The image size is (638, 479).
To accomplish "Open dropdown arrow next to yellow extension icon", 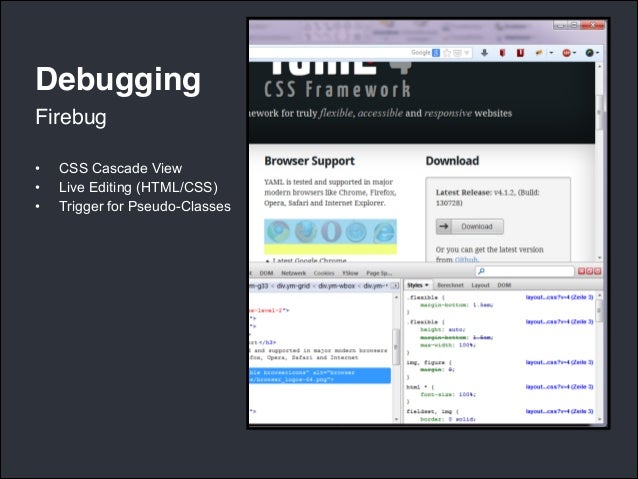I will click(x=551, y=53).
